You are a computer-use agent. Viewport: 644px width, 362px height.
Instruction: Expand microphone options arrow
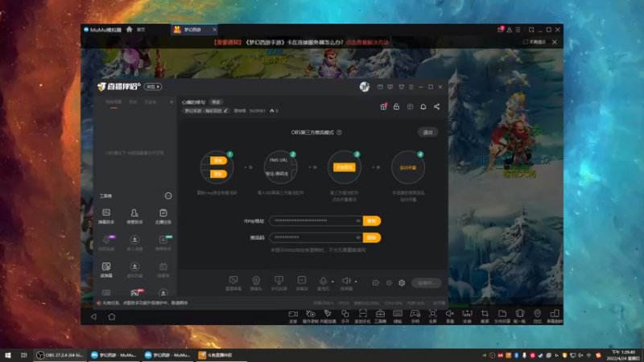(332, 282)
